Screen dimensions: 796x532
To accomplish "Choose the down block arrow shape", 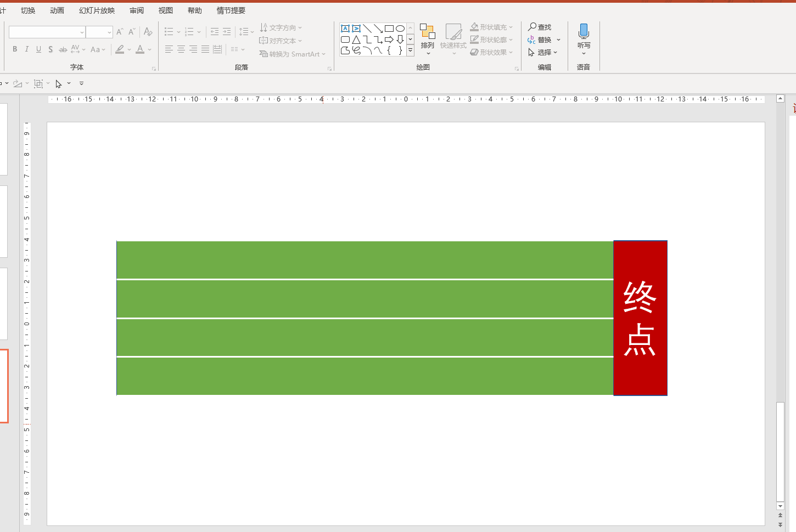I will coord(400,39).
